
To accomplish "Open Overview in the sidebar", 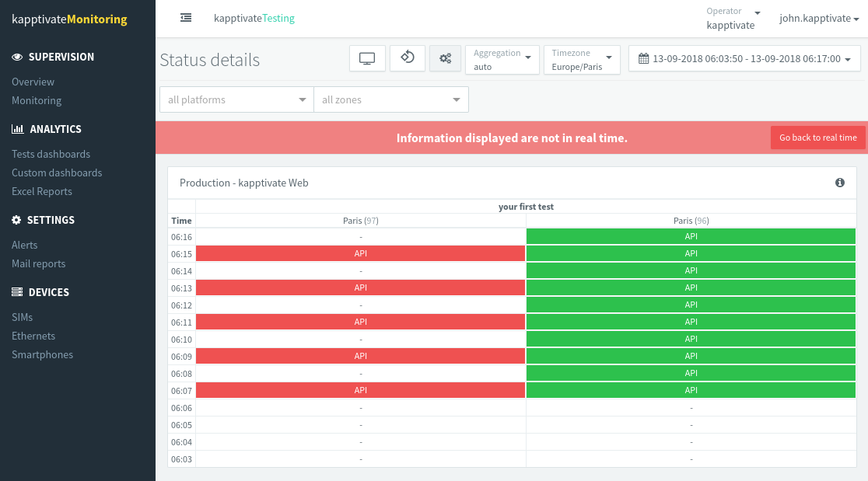I will point(33,82).
